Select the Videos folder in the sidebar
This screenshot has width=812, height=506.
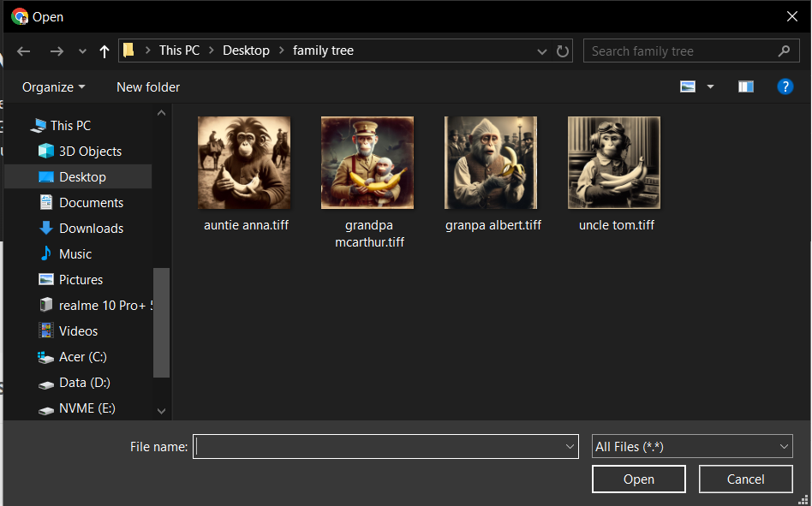78,330
